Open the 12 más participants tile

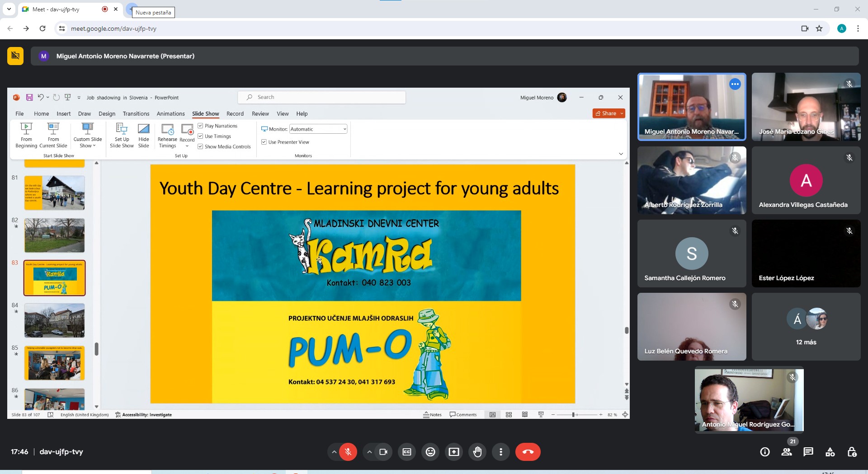click(806, 327)
